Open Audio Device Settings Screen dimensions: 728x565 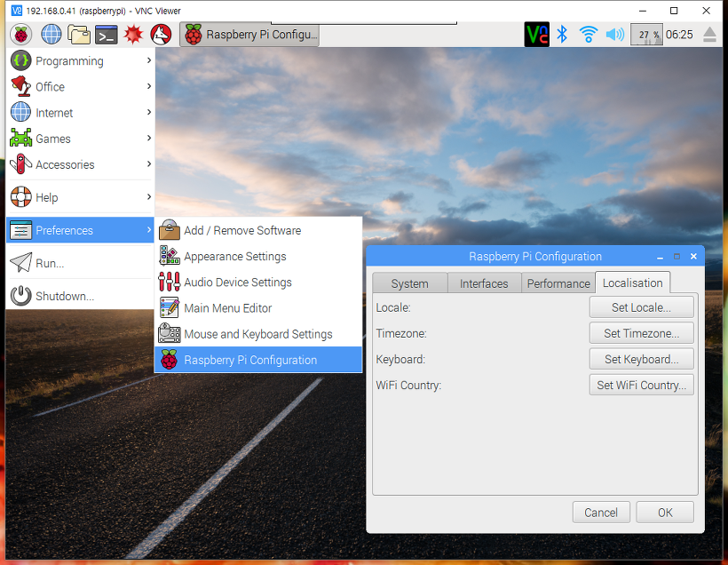click(258, 282)
